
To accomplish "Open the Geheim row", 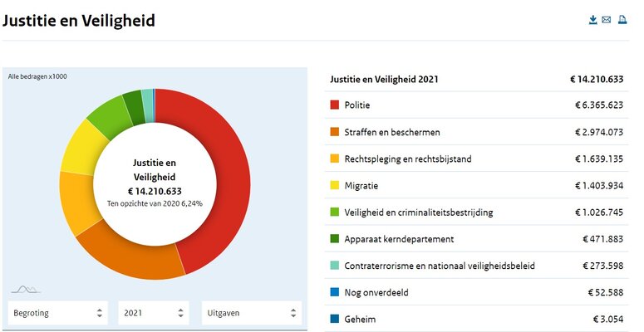I will coord(476,319).
